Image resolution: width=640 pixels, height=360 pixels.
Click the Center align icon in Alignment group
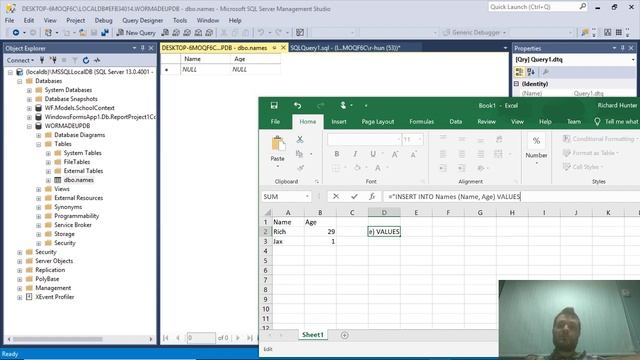tap(462, 154)
